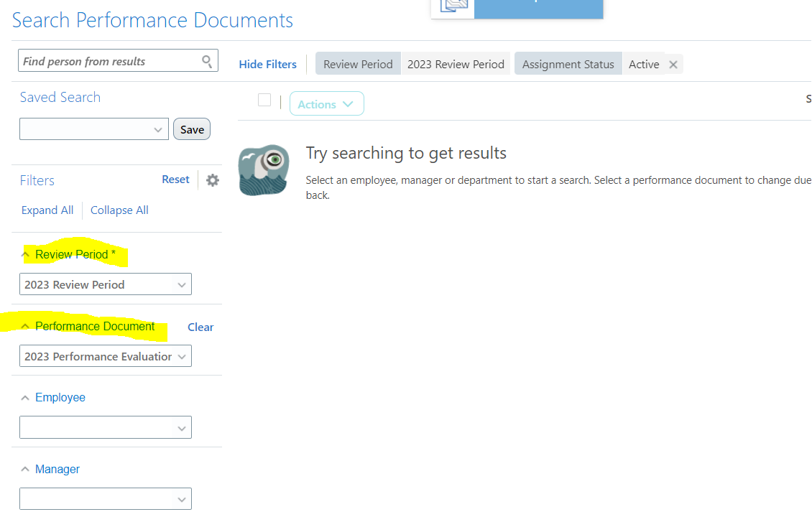The height and width of the screenshot is (517, 812).
Task: Open the 2023 Performance Evaluation dropdown
Action: 183,355
